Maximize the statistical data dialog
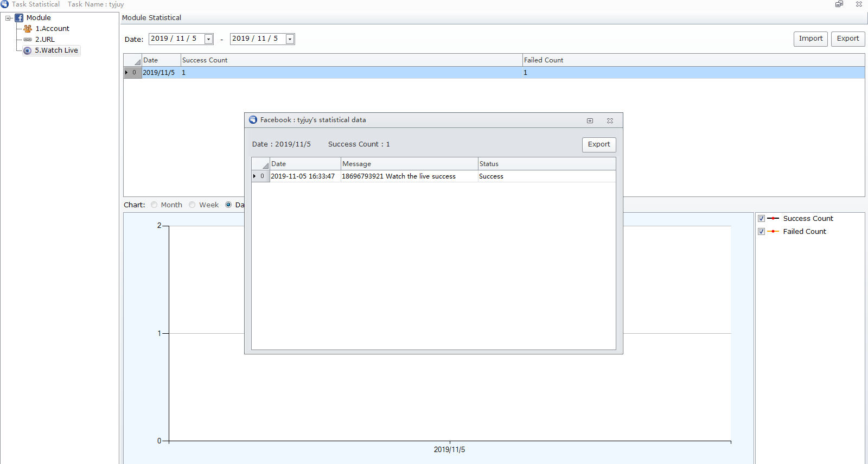 pos(590,120)
